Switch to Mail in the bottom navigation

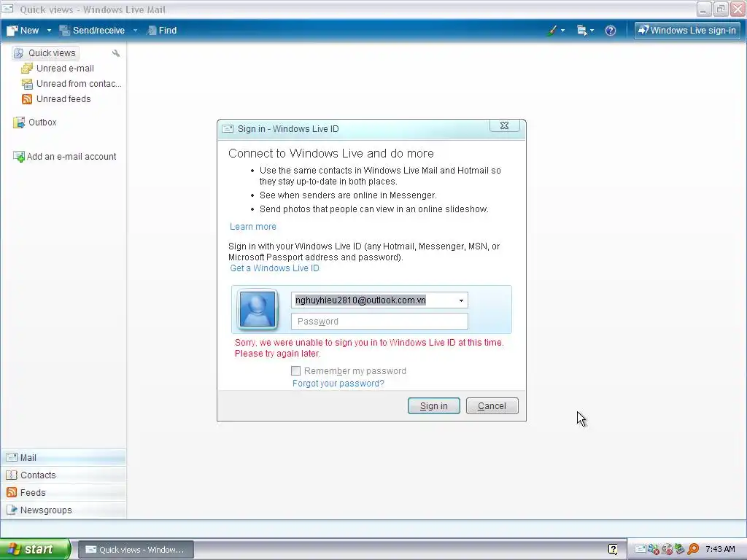[63, 458]
